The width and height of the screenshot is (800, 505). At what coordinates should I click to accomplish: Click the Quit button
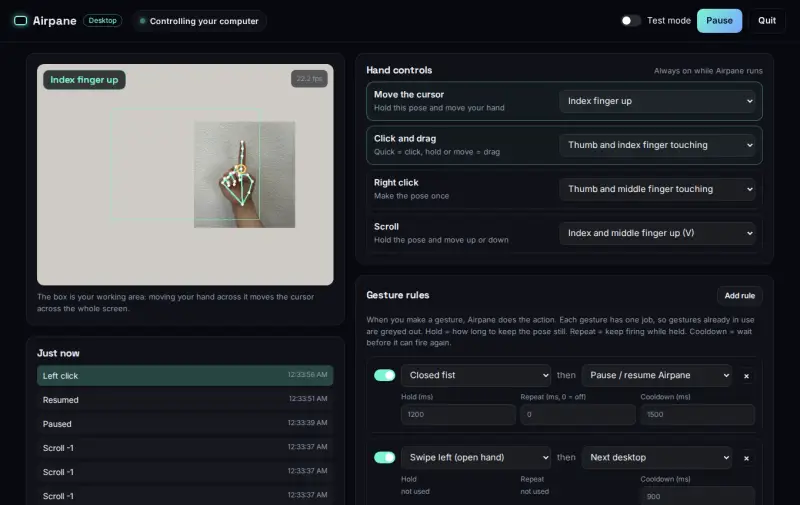click(767, 21)
